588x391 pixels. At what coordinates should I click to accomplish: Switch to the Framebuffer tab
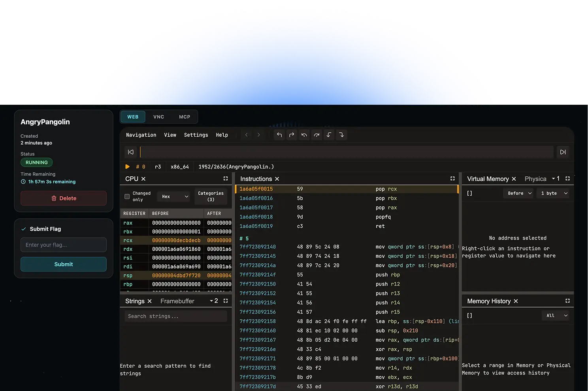177,301
